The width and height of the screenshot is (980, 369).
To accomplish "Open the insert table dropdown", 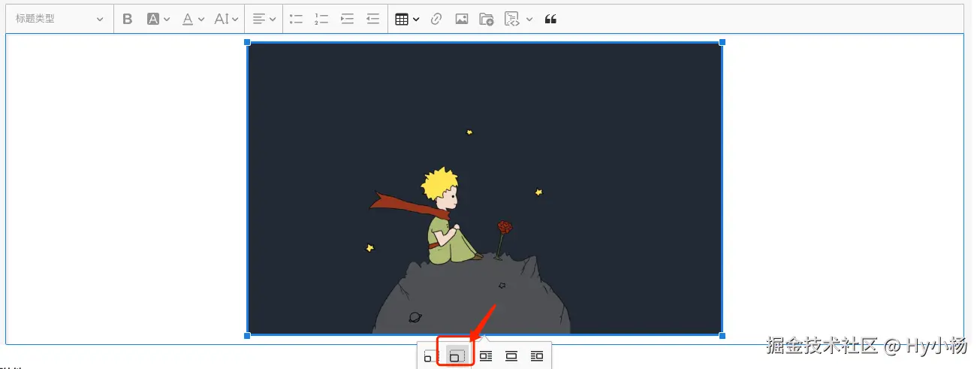I will click(x=407, y=19).
